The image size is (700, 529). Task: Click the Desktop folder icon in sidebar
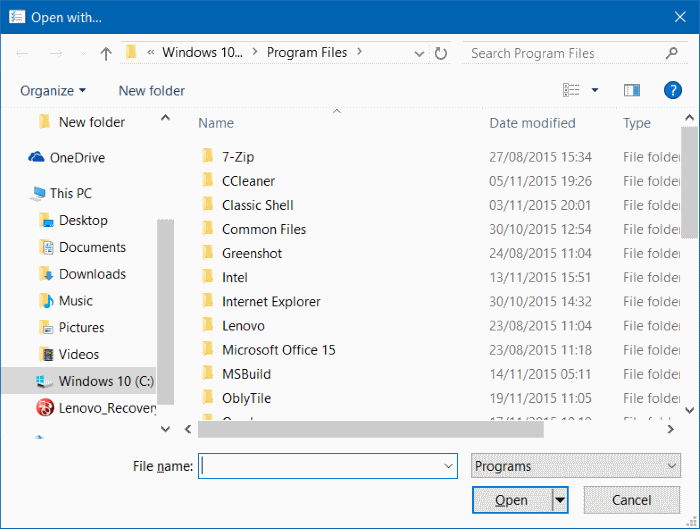pyautogui.click(x=46, y=220)
